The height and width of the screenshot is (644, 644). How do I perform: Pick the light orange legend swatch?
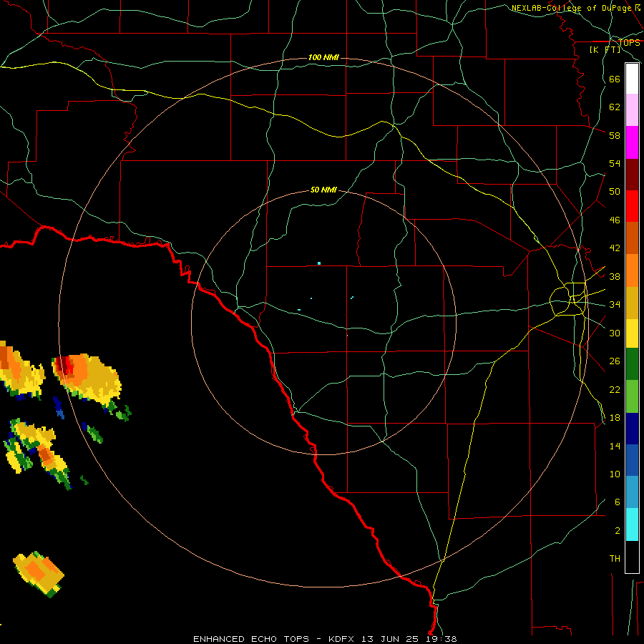(632, 270)
